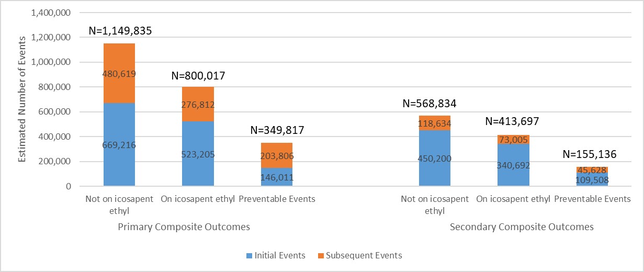Click the N=800,017 total label
The width and height of the screenshot is (644, 272).
[x=198, y=76]
